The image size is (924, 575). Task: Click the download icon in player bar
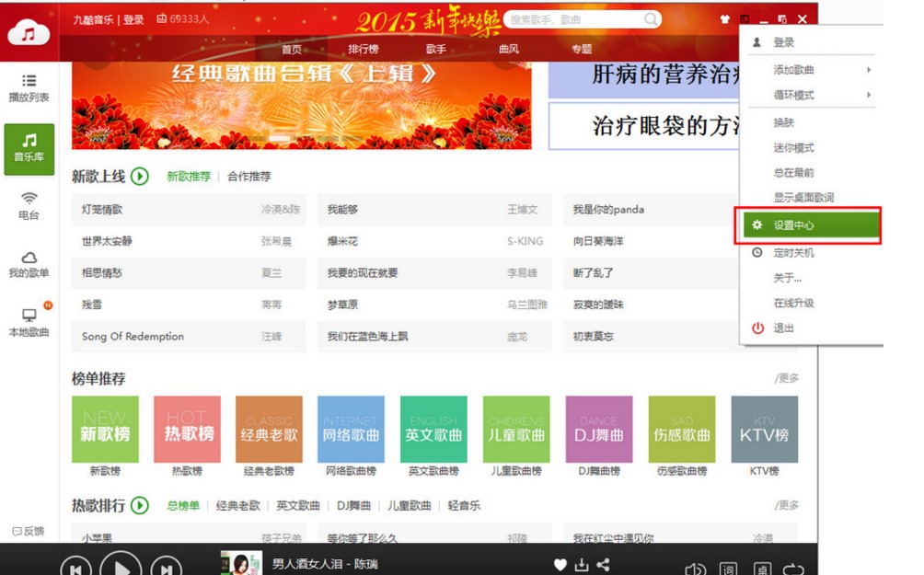point(582,564)
